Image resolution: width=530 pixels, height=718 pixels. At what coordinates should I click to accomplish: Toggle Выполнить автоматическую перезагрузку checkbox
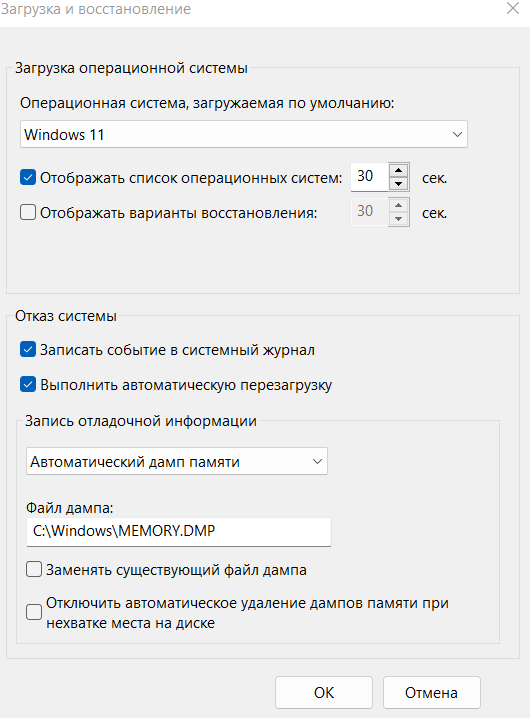click(x=28, y=385)
